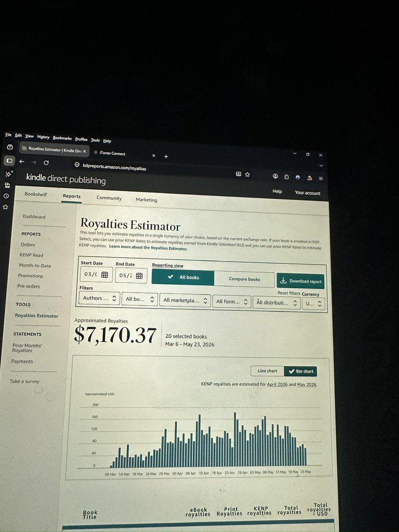The image size is (399, 532).
Task: Click the End Date input field
Action: (131, 275)
